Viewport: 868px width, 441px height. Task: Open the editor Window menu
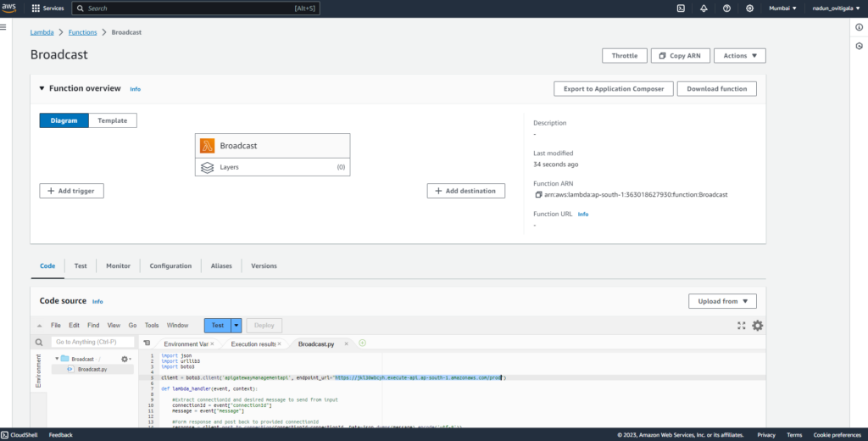click(x=178, y=326)
